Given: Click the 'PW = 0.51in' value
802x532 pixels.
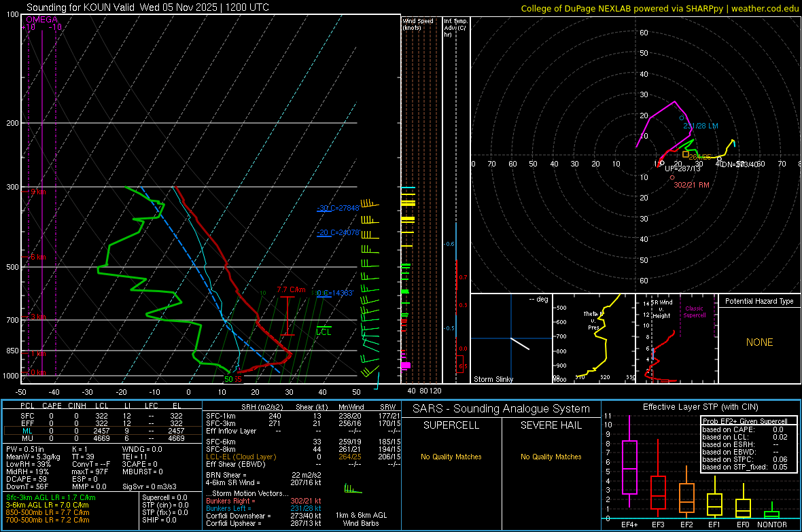Looking at the screenshot, I should pos(25,449).
